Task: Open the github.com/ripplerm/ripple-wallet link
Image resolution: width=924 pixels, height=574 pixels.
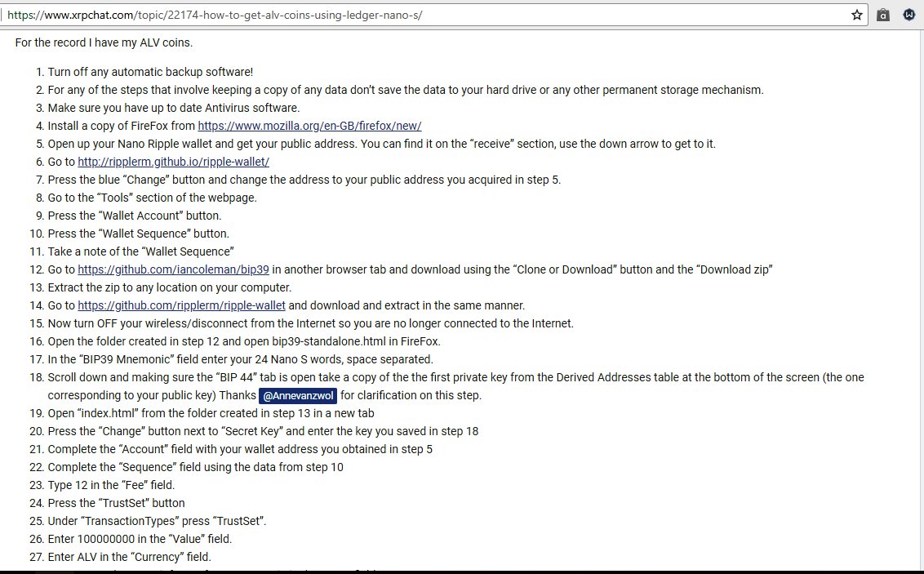Action: tap(181, 305)
